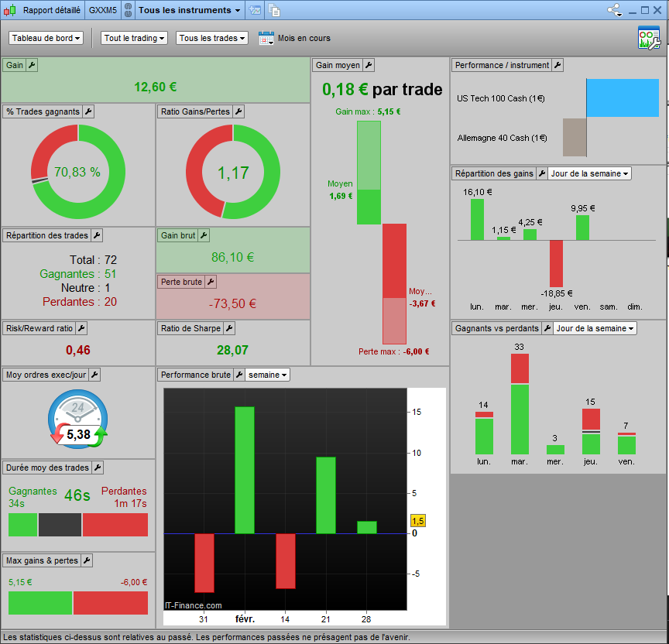Click the chain link icon beside GXXM5
Screen dimensions: 669x644
click(x=128, y=10)
